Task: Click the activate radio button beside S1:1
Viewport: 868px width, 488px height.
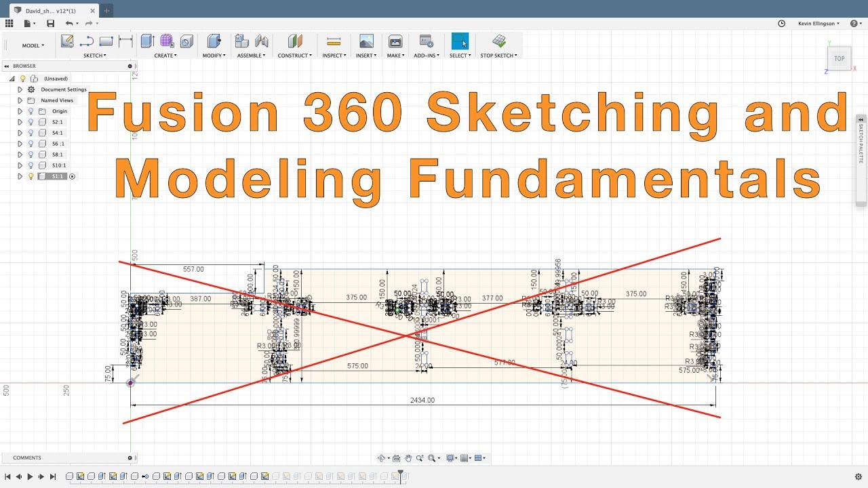Action: pyautogui.click(x=72, y=176)
